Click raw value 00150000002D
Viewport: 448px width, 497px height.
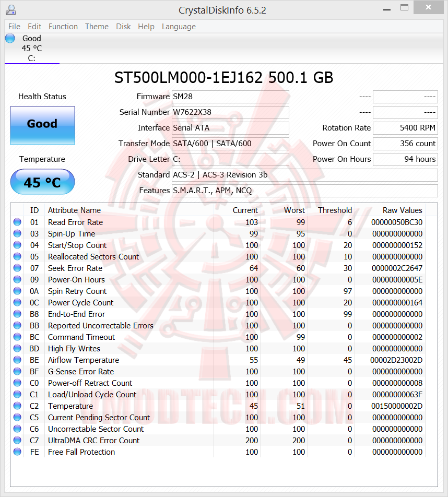coord(397,406)
